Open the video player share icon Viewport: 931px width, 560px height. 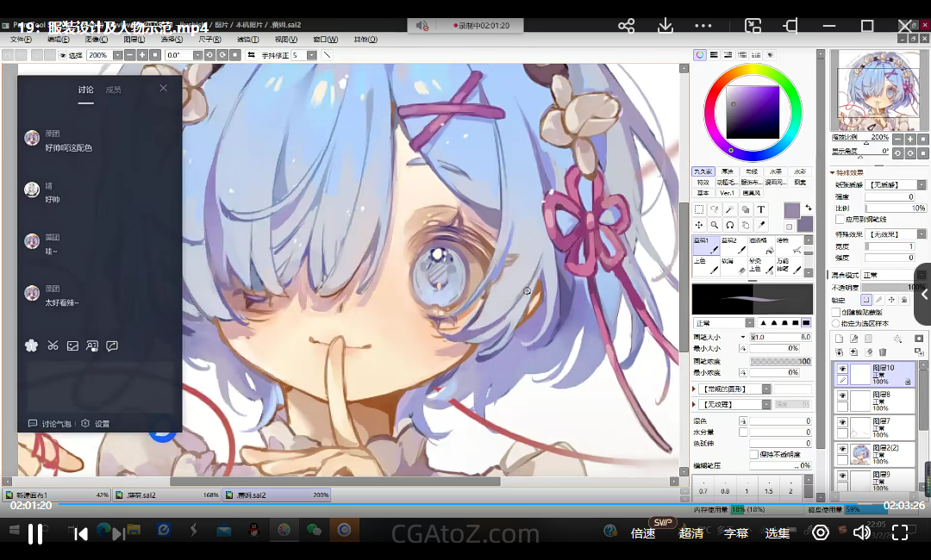coord(627,27)
